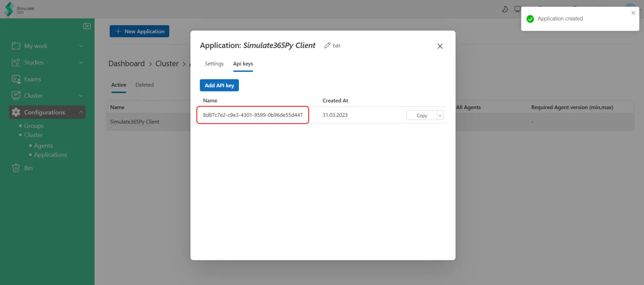Open Applications in the sidebar

tap(50, 155)
